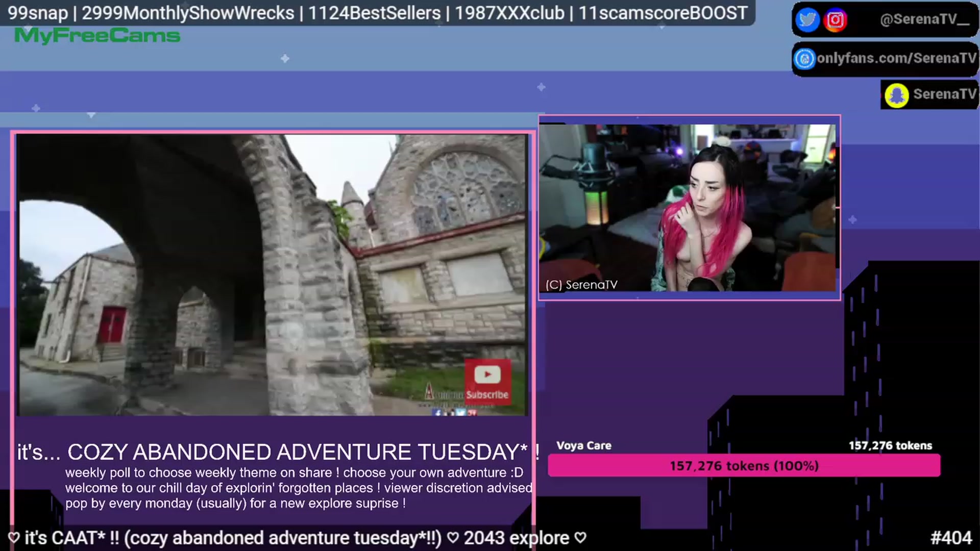The image size is (980, 551).
Task: Click the Snapchat ghost icon
Action: (897, 95)
